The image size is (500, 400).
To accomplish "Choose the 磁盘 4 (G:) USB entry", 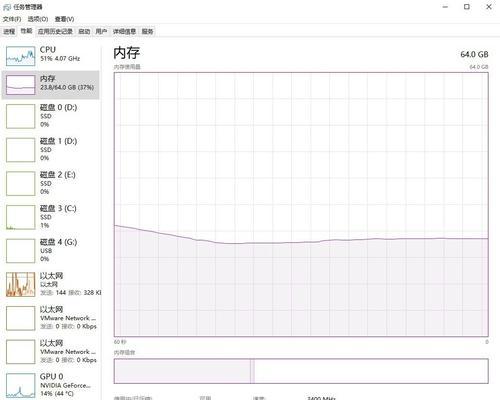I will coord(51,251).
